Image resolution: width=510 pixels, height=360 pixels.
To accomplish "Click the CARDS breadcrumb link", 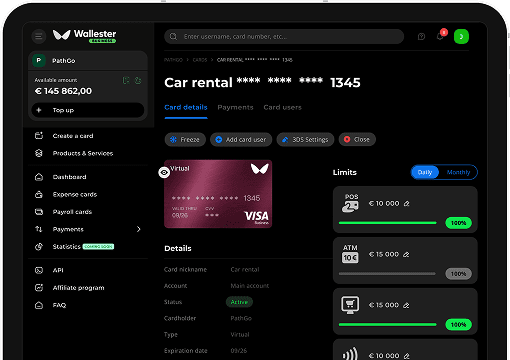I will point(200,60).
